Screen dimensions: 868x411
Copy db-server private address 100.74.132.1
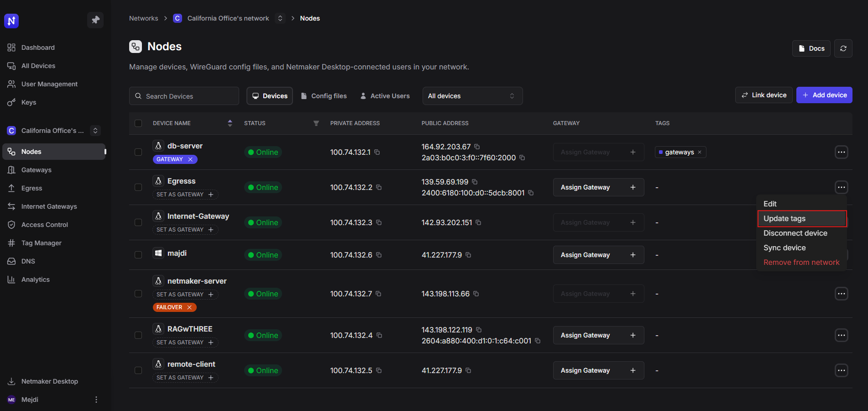[x=377, y=152]
